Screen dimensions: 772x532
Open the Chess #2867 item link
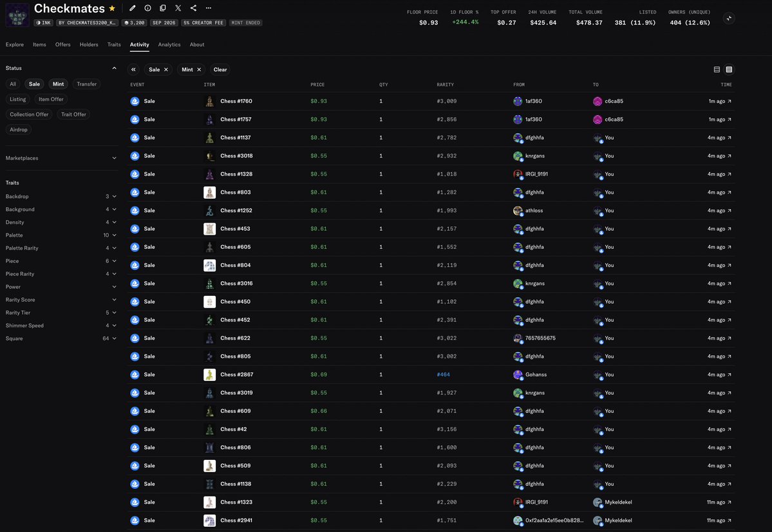[237, 374]
